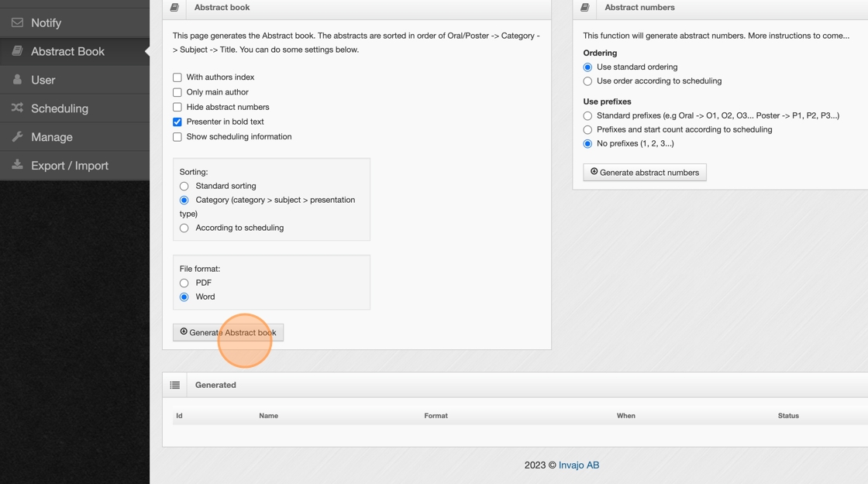Open the Scheduling menu item
This screenshot has width=868, height=484.
[x=60, y=108]
